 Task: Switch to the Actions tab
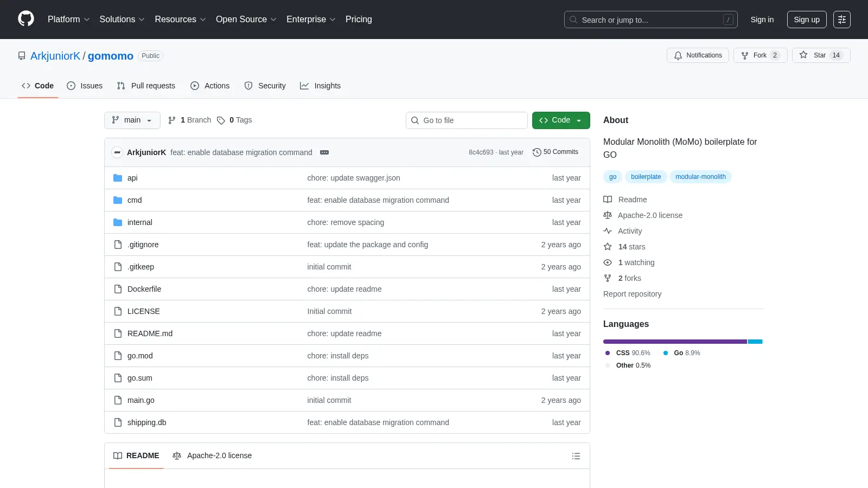tap(210, 86)
